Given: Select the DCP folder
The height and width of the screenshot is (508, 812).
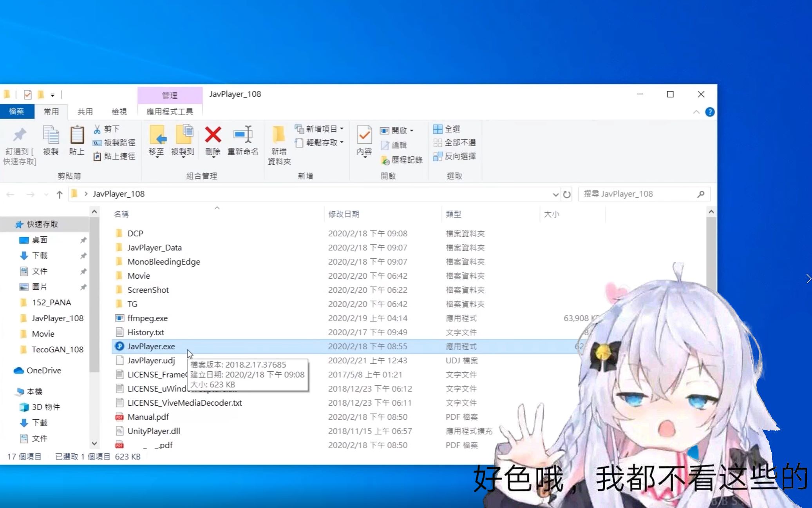Looking at the screenshot, I should 135,234.
